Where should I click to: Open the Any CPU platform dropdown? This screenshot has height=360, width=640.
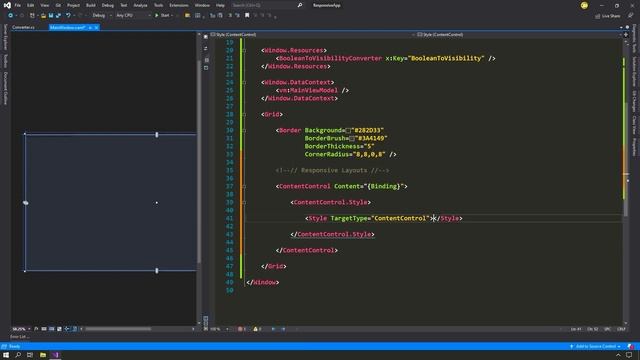coord(133,16)
